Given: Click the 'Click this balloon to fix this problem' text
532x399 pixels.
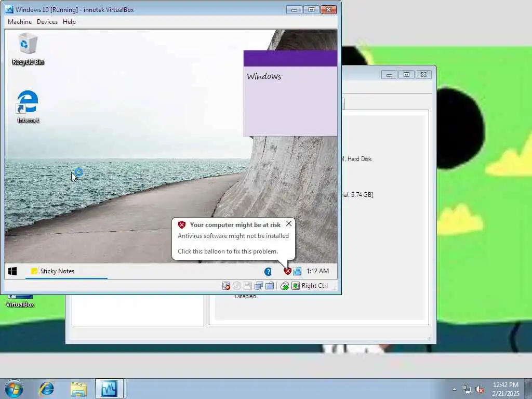Looking at the screenshot, I should 228,251.
